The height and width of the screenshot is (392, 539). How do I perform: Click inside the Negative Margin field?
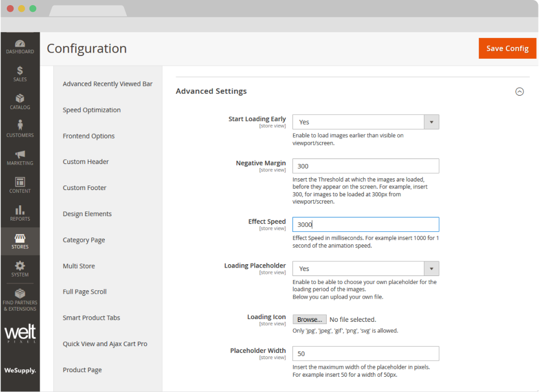[x=365, y=166]
